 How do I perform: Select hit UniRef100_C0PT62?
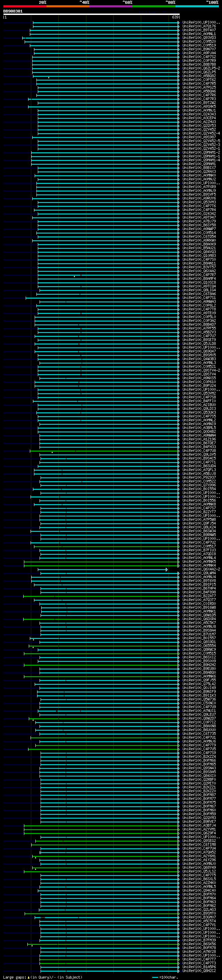pyautogui.click(x=199, y=80)
